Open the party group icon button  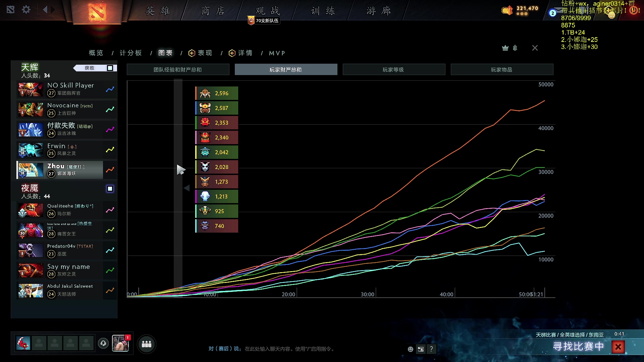[x=147, y=344]
